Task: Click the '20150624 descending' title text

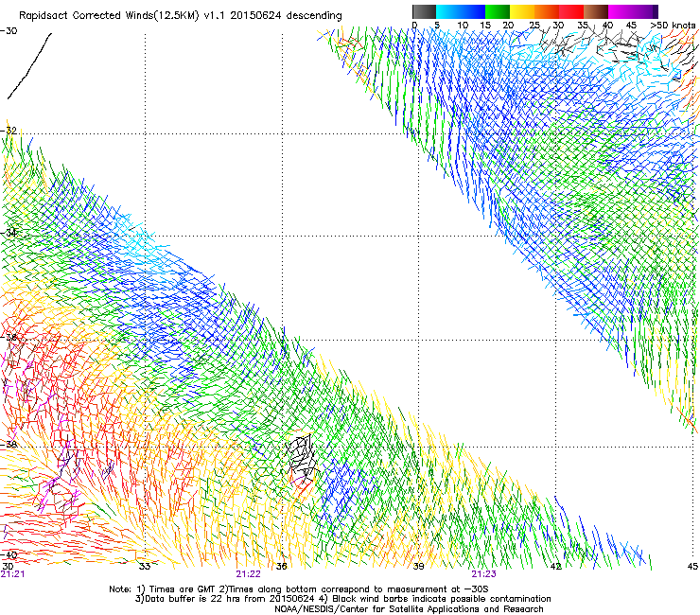Action: pyautogui.click(x=286, y=16)
